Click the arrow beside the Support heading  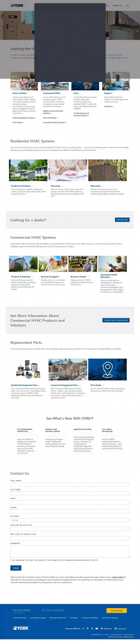pyautogui.click(x=113, y=93)
